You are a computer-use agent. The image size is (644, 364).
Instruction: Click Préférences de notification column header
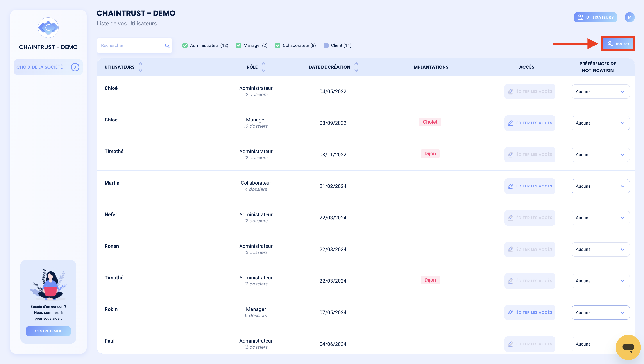[x=597, y=67]
